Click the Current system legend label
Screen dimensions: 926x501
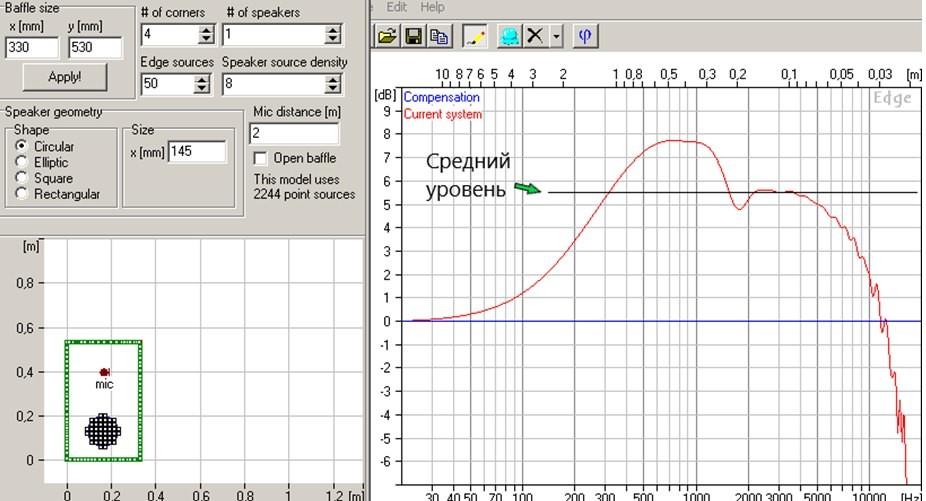point(442,114)
